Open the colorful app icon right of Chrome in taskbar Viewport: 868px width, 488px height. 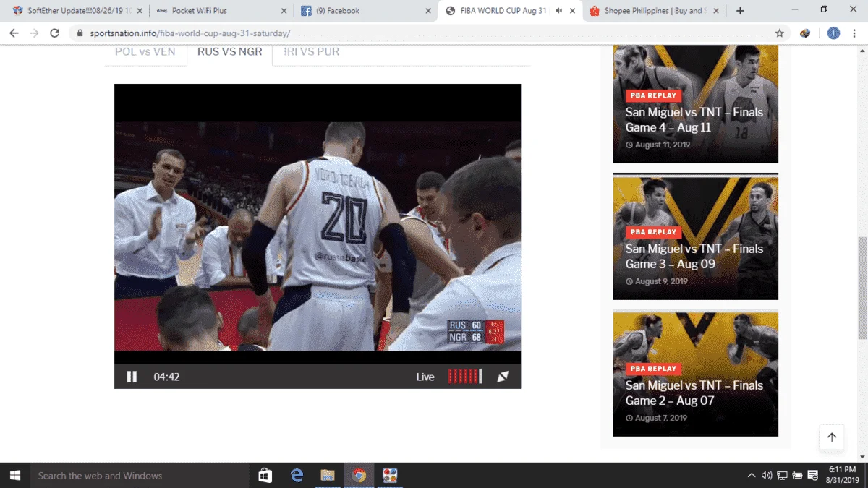[x=390, y=476]
